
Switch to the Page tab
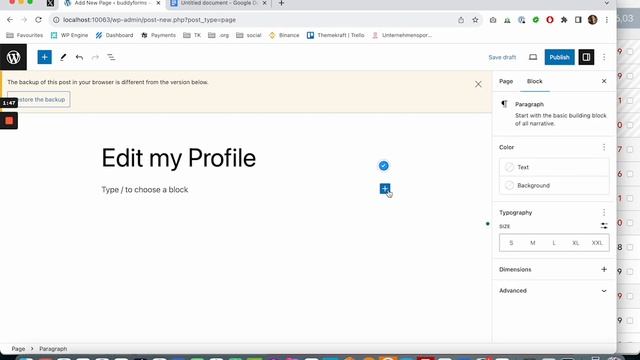pos(506,81)
